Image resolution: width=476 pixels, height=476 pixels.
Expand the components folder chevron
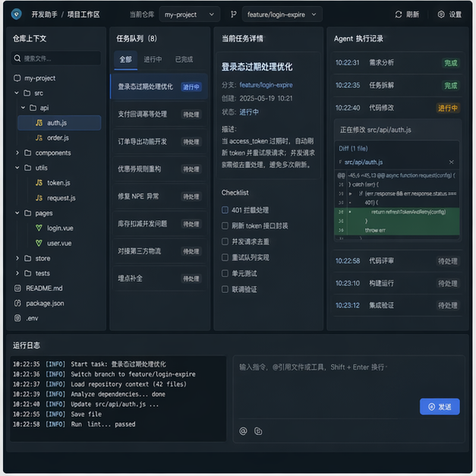17,153
